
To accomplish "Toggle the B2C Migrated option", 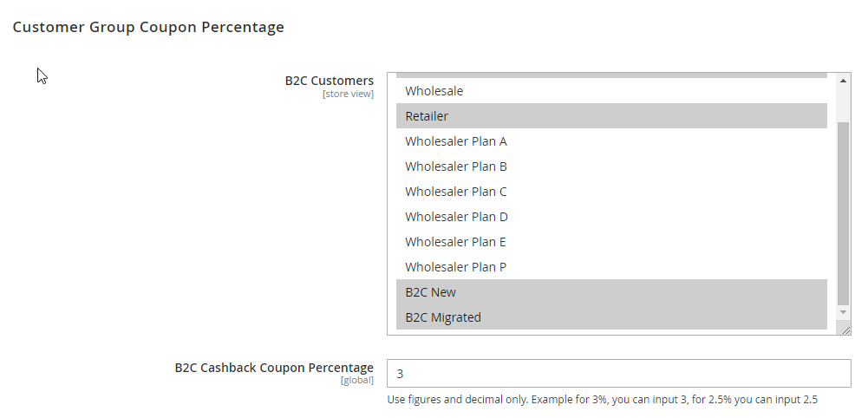I will [x=443, y=317].
